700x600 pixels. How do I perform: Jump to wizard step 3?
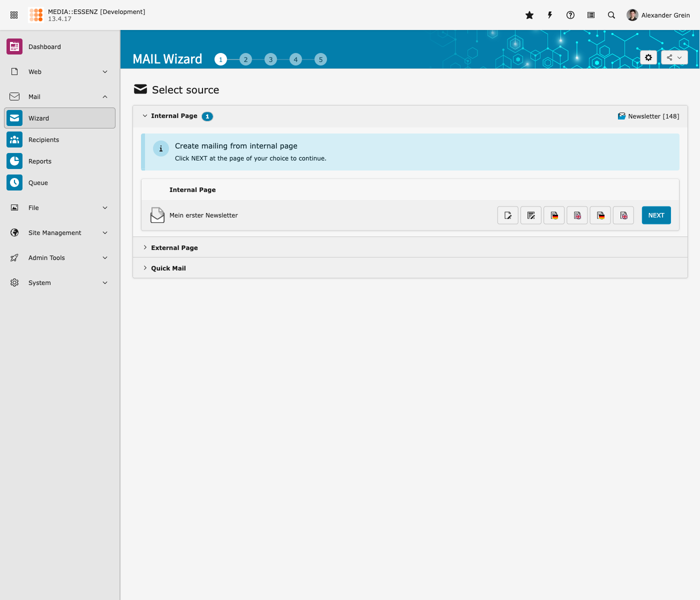click(x=270, y=59)
